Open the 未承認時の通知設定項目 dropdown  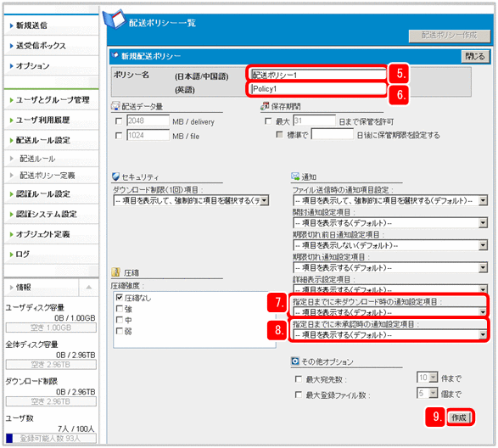390,335
